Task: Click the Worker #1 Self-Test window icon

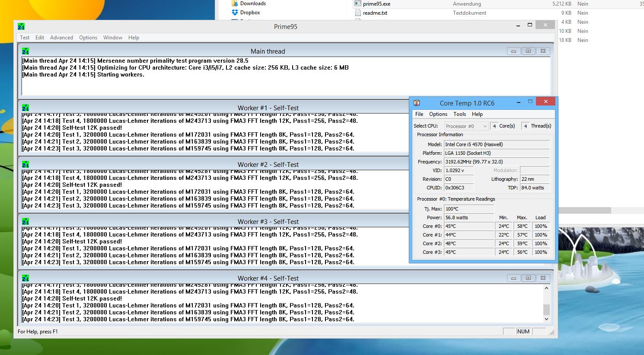Action: [26, 108]
